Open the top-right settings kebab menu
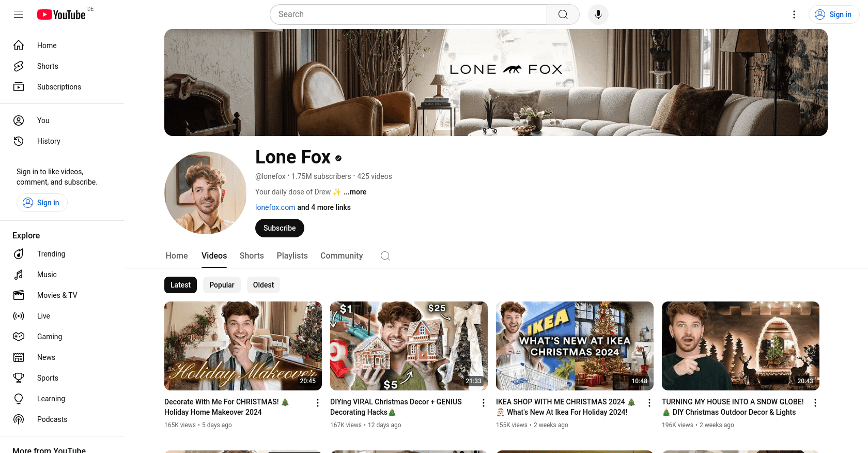 tap(794, 14)
